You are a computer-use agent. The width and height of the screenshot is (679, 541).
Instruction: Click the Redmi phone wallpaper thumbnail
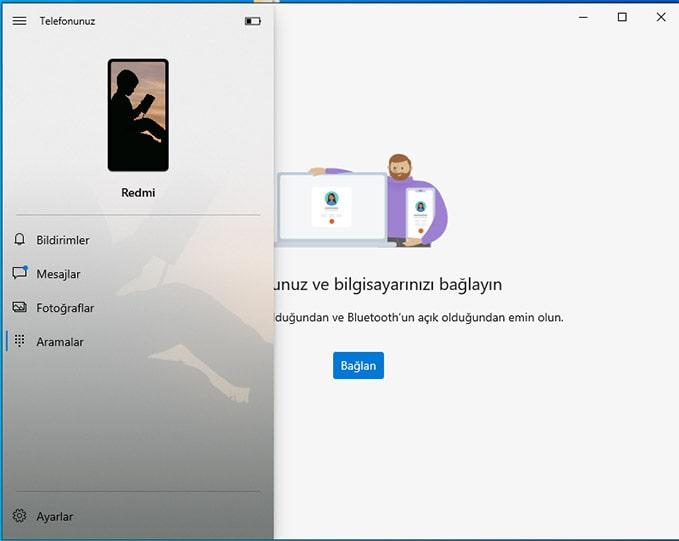[138, 115]
